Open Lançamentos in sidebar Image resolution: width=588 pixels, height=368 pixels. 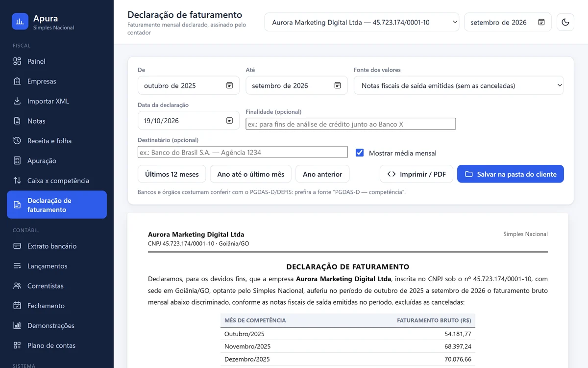[57, 266]
